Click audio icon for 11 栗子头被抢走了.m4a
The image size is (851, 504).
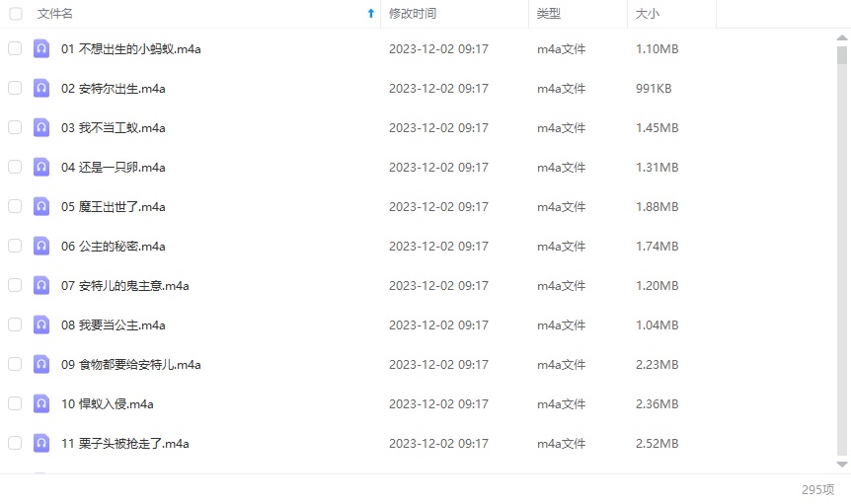[41, 443]
